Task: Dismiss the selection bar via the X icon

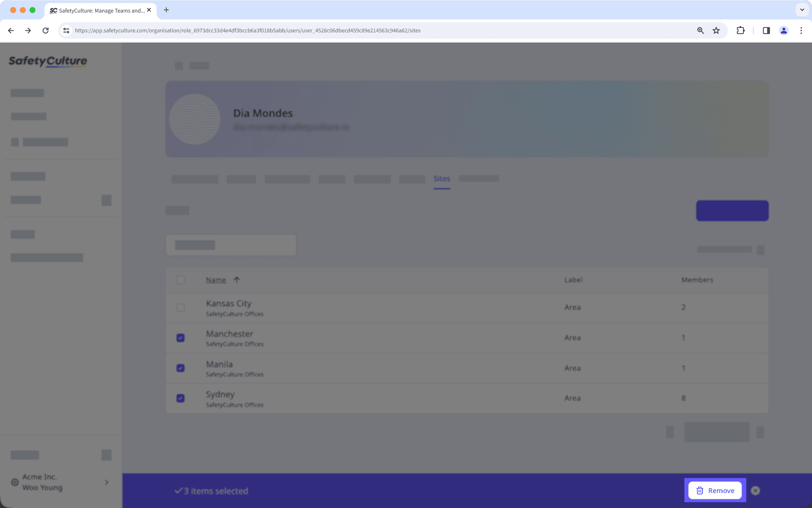Action: tap(755, 490)
